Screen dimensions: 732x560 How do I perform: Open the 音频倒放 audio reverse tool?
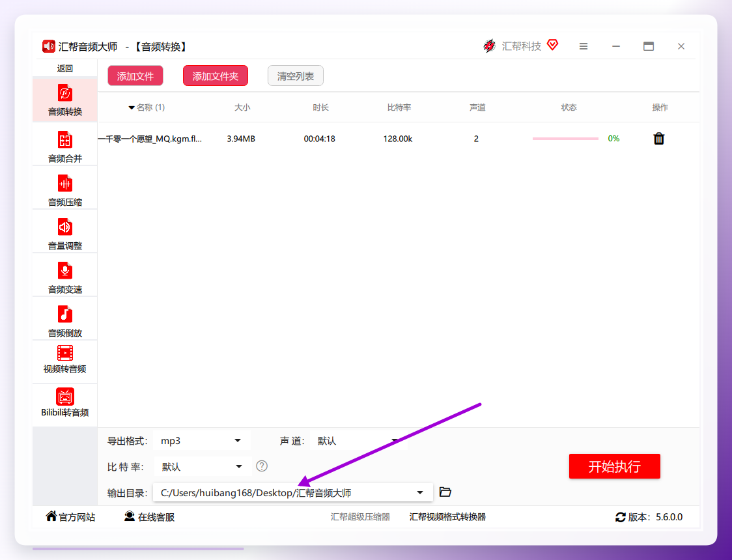(65, 321)
